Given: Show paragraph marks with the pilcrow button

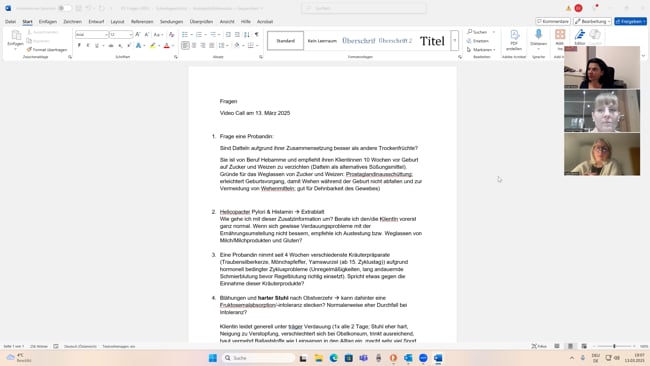Looking at the screenshot, I should pos(256,34).
